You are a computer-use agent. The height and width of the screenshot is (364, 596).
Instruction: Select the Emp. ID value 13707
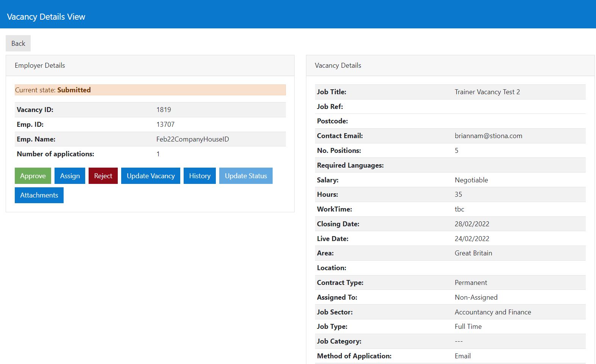tap(165, 124)
